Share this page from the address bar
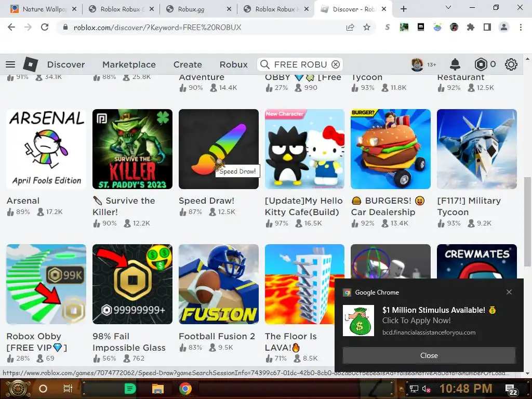This screenshot has width=532, height=399. (x=350, y=28)
